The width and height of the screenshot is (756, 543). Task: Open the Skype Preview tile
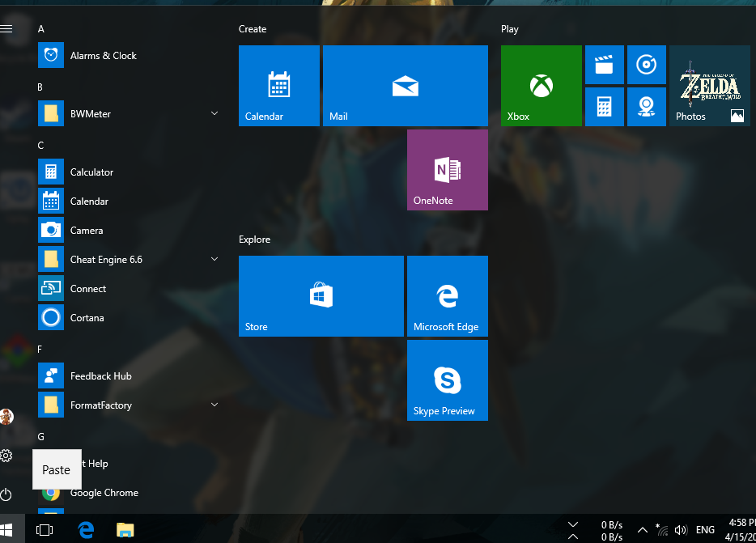tap(448, 380)
